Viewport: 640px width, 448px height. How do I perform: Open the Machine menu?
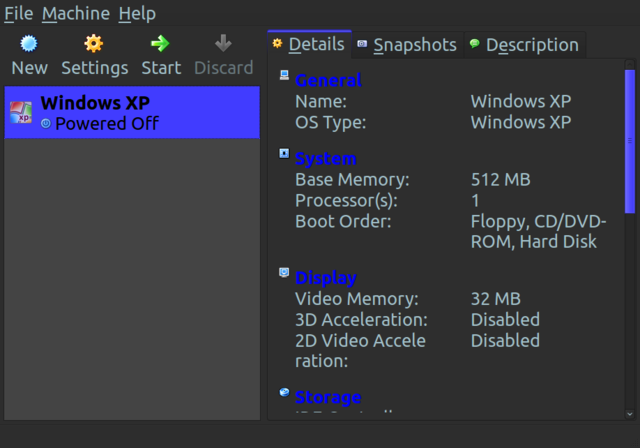(76, 13)
